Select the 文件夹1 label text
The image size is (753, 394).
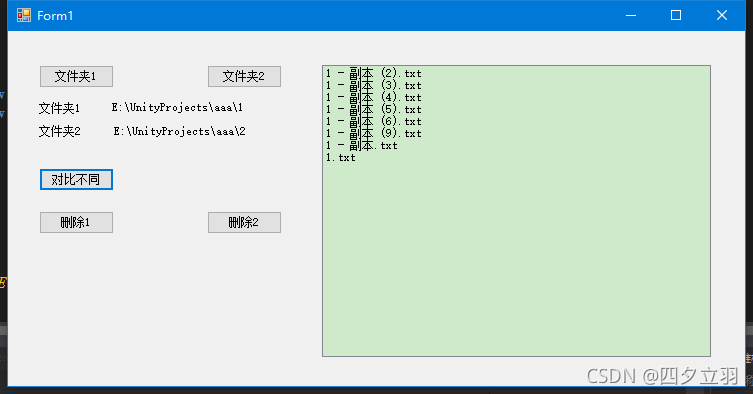tap(60, 108)
